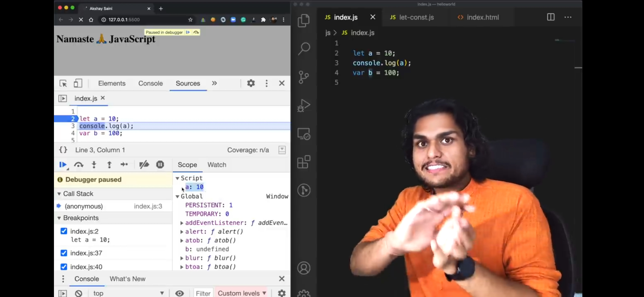The width and height of the screenshot is (644, 297).
Task: Collapse the Call Stack section
Action: coord(59,194)
